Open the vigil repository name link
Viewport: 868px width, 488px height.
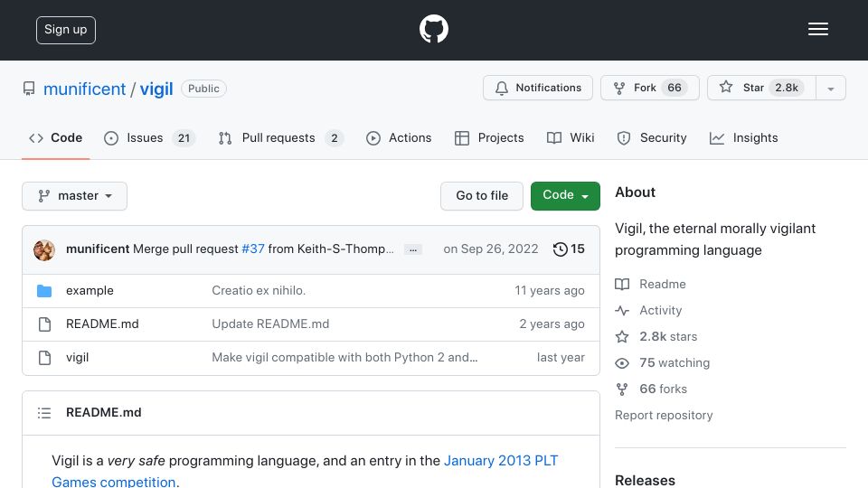156,89
